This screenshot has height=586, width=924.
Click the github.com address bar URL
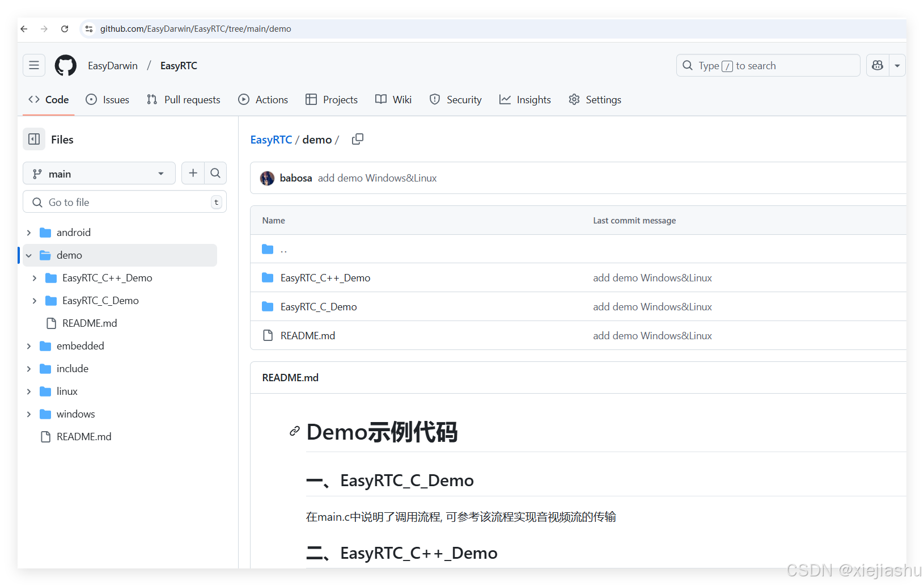pyautogui.click(x=196, y=29)
